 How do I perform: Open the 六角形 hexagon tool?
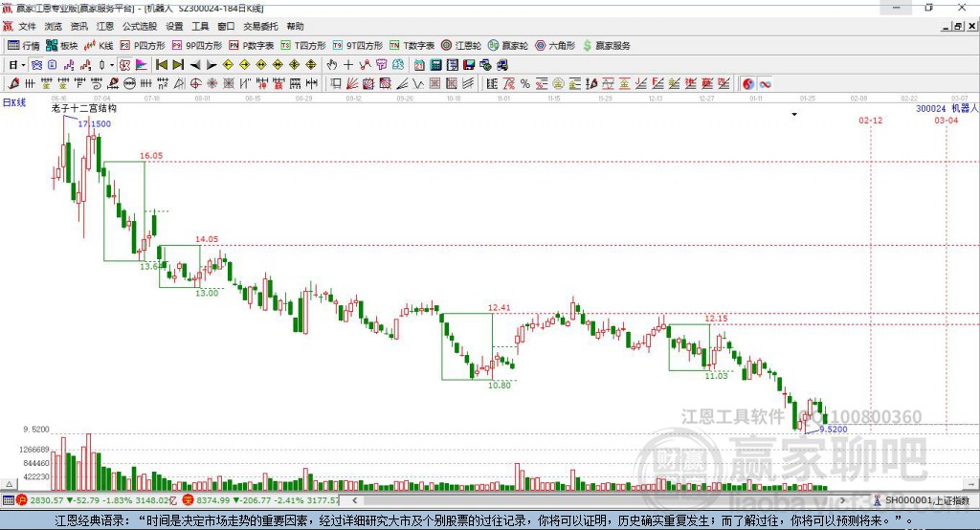(555, 46)
